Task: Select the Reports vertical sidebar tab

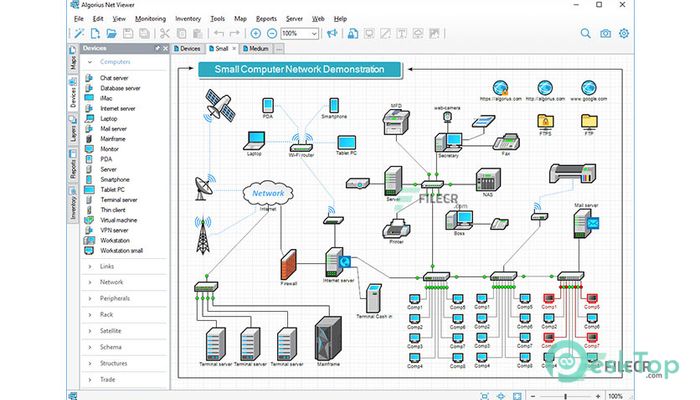Action: point(72,165)
